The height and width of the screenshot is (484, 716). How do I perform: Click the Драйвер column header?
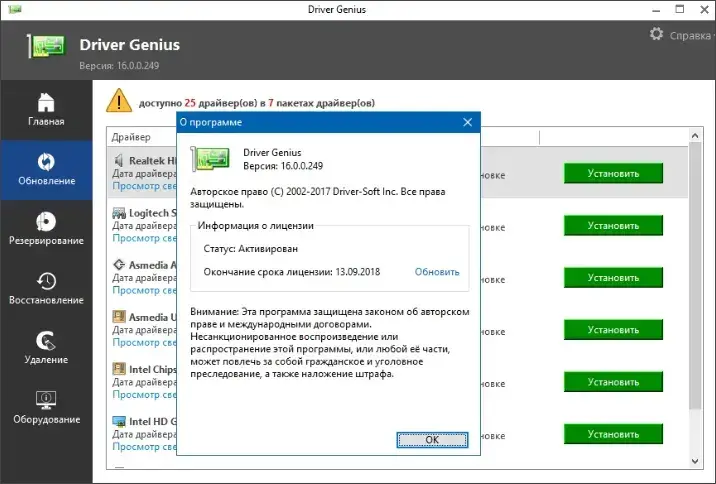click(x=131, y=137)
